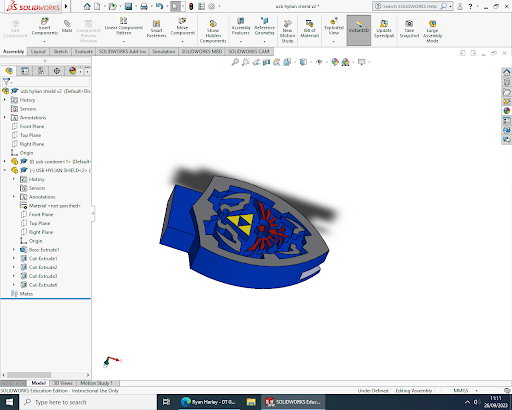The height and width of the screenshot is (410, 512).
Task: Click the taskbar search box
Action: 88,402
